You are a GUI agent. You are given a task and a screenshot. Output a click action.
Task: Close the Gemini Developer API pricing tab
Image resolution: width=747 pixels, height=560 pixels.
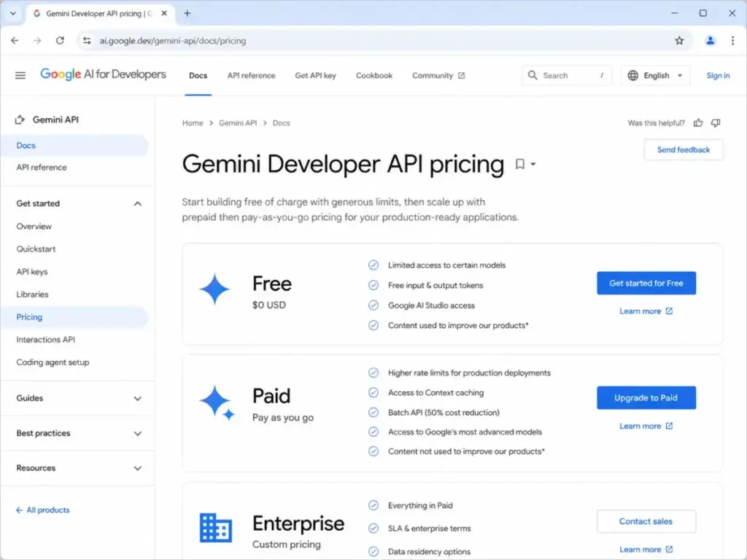tap(164, 13)
